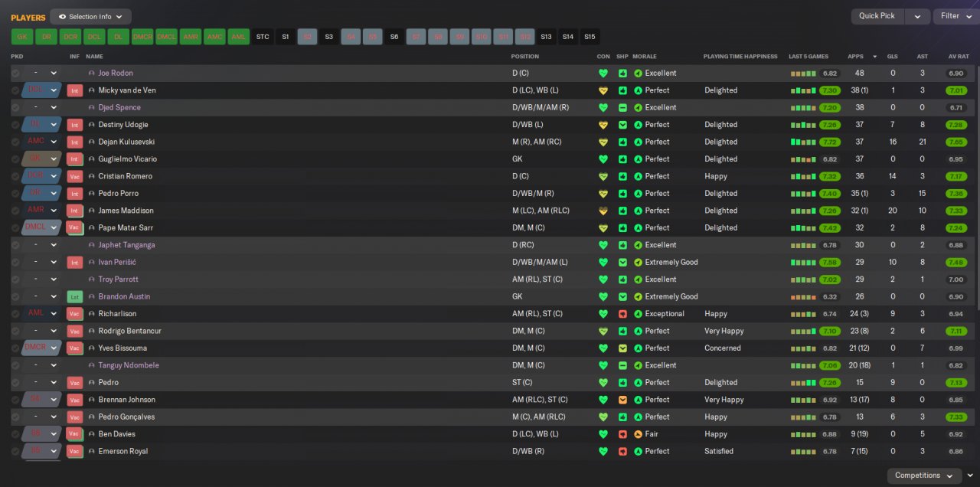
Task: Click Richarlison's red sharpness icon
Action: coord(622,314)
